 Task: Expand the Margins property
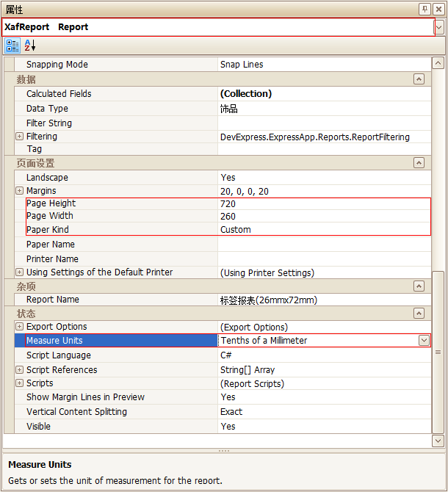[19, 191]
